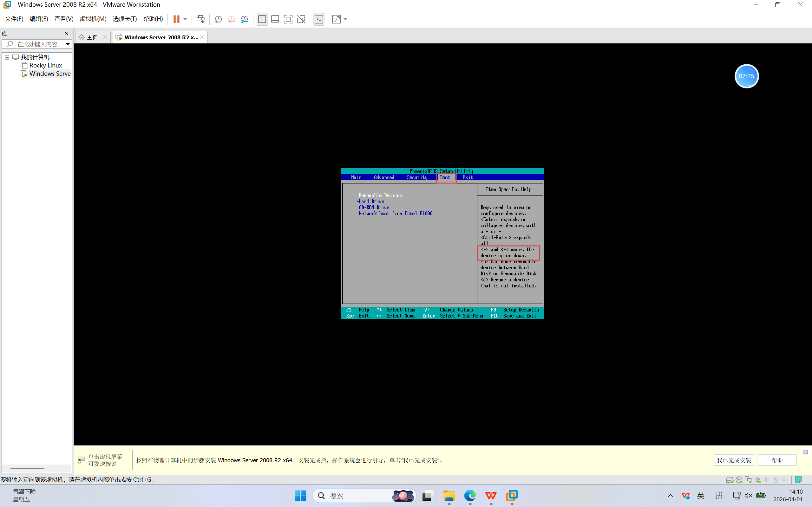Click the 我已完成安装 button

[733, 460]
